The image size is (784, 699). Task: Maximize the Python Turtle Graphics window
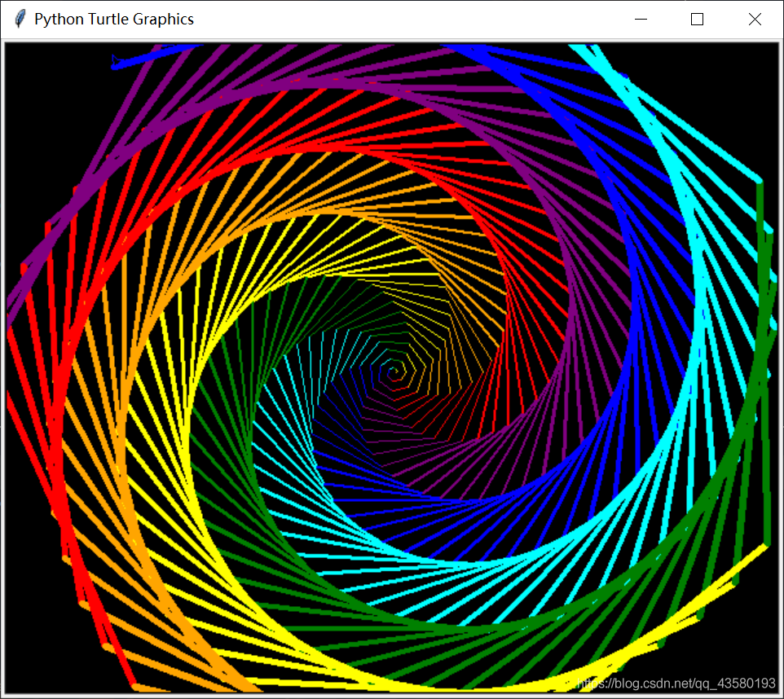[697, 19]
